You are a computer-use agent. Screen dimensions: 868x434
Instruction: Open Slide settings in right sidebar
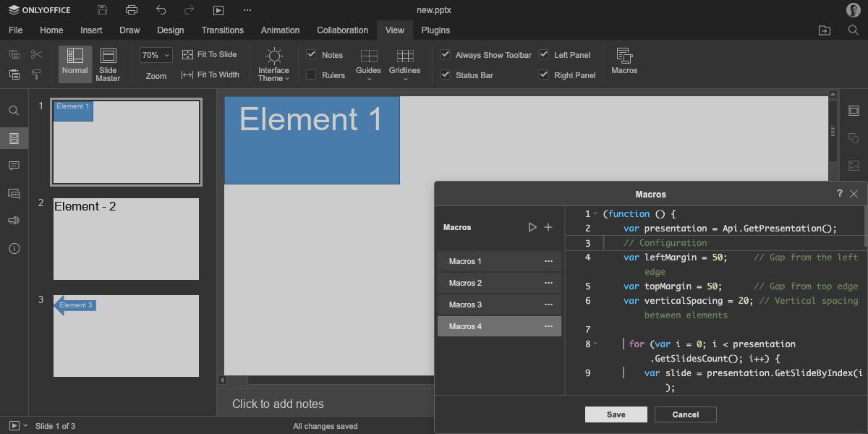pos(854,111)
